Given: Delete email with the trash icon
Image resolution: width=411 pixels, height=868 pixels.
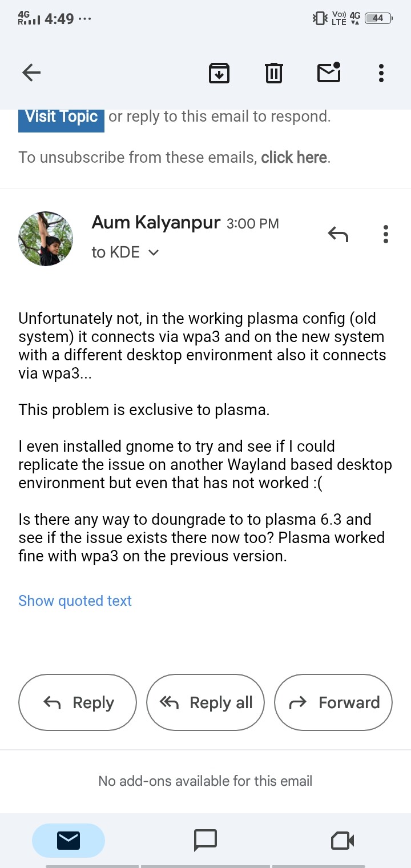Looking at the screenshot, I should point(273,73).
